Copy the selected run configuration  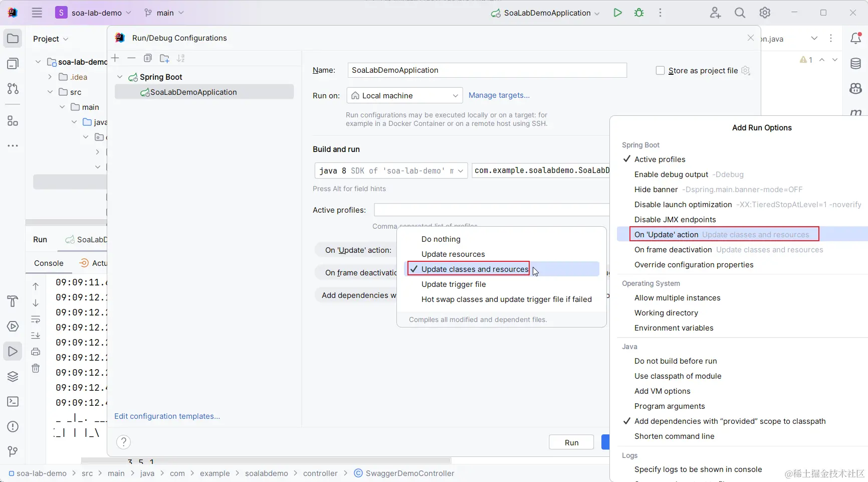pos(147,58)
